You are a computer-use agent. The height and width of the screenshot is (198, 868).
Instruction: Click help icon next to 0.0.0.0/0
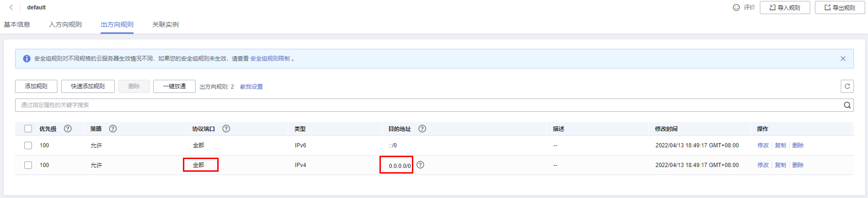tap(420, 165)
